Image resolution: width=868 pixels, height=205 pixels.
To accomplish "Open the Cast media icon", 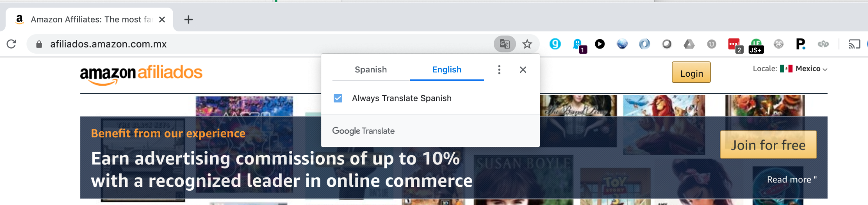I will (854, 44).
